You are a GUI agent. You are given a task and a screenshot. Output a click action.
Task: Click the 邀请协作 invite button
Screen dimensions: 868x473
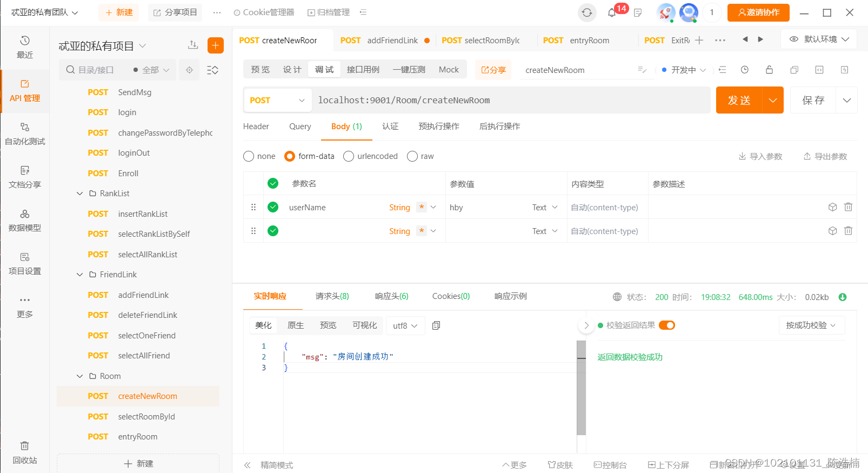pos(758,12)
